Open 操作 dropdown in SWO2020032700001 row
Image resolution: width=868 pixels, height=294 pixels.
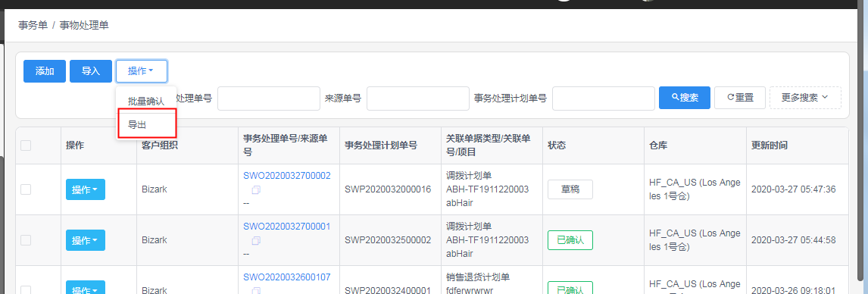point(86,240)
